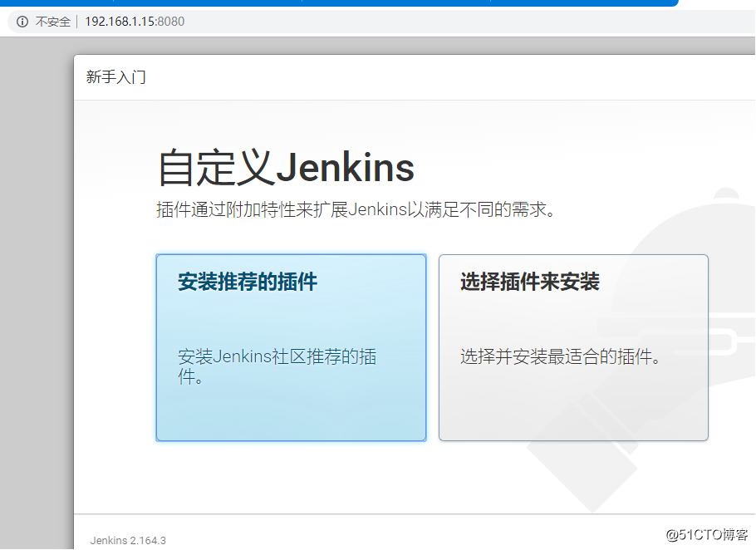Screen dimensions: 756x550
Task: Click the plugin description sentence under the heading
Action: [356, 209]
